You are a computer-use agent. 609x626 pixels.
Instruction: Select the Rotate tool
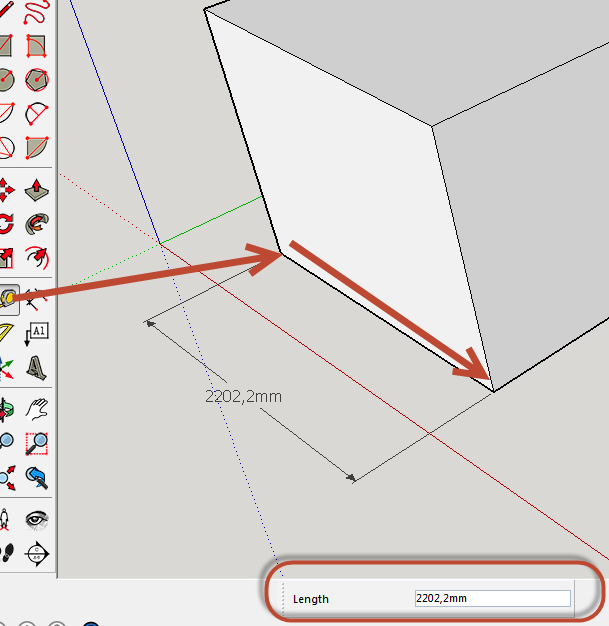(x=6, y=224)
